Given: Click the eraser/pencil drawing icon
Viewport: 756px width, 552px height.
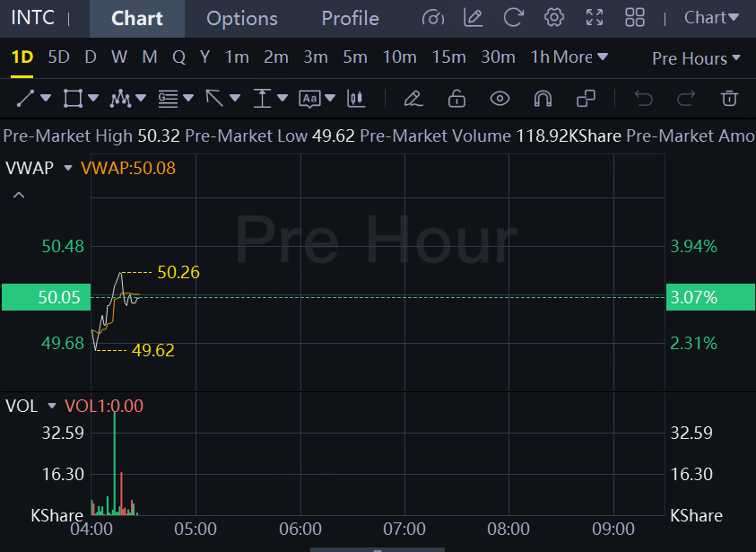Looking at the screenshot, I should tap(413, 98).
